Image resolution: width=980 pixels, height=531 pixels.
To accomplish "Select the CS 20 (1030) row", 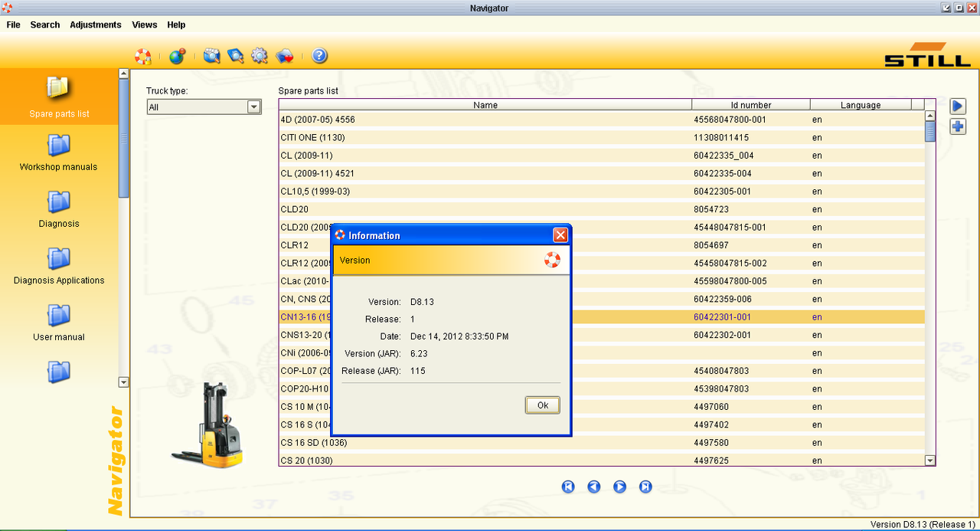I will pos(602,461).
